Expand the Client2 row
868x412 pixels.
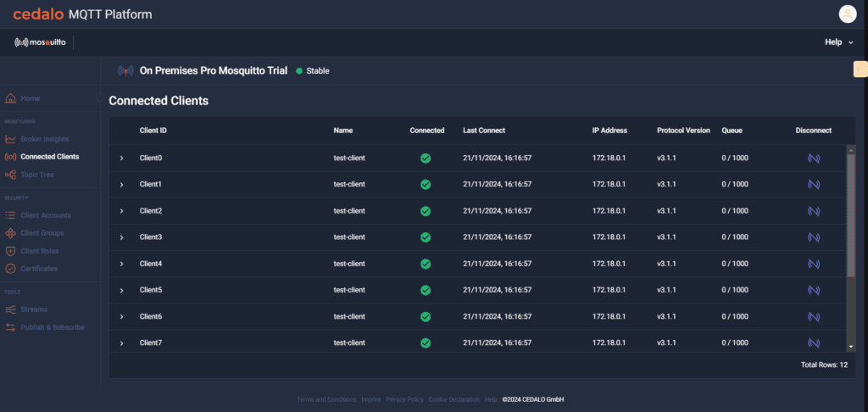(x=122, y=211)
